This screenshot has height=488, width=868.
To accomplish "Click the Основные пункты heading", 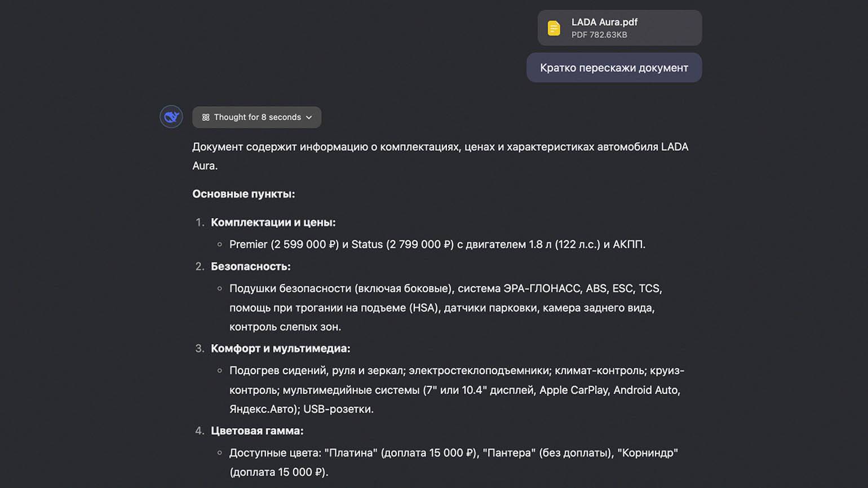I will pyautogui.click(x=243, y=194).
